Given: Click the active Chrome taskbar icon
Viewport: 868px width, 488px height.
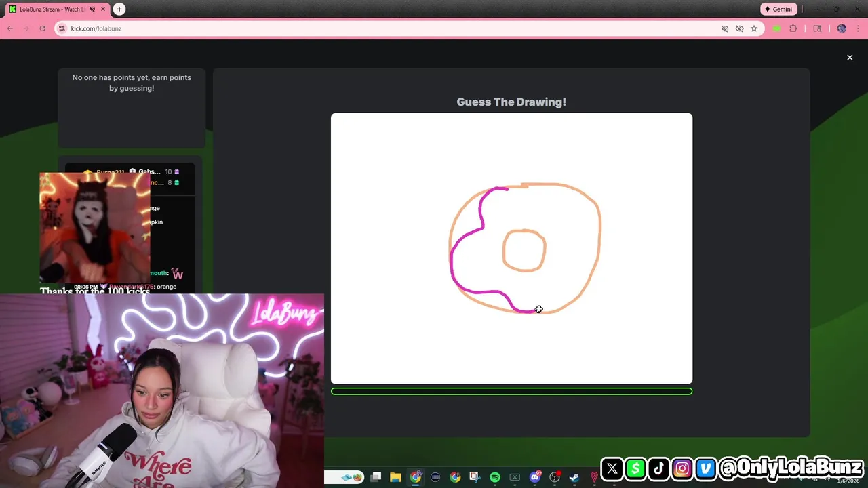Looking at the screenshot, I should click(416, 477).
